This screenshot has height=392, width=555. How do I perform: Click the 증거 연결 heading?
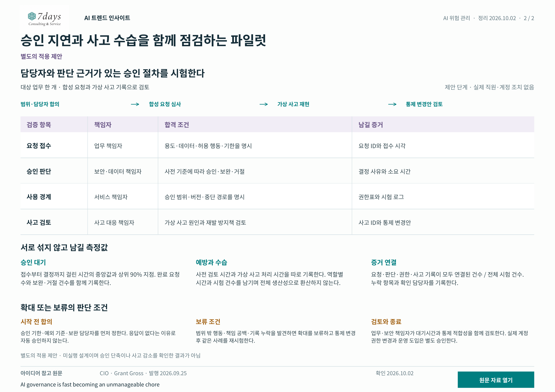[x=384, y=262]
